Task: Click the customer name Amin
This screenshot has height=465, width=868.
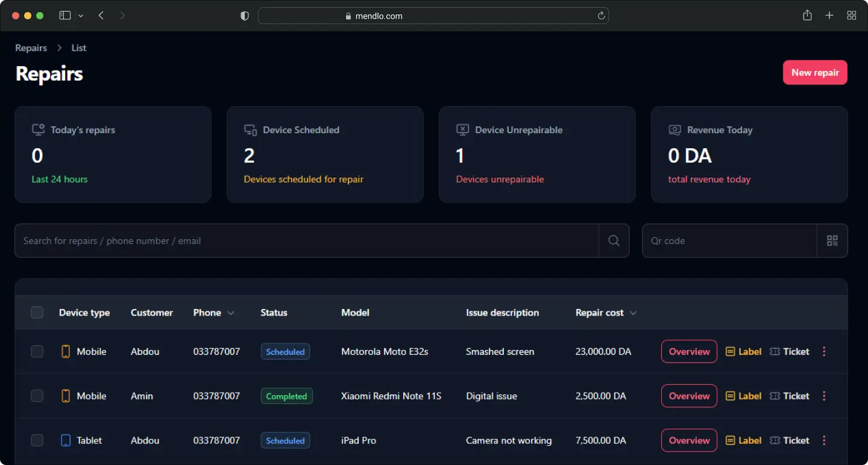Action: click(x=142, y=396)
